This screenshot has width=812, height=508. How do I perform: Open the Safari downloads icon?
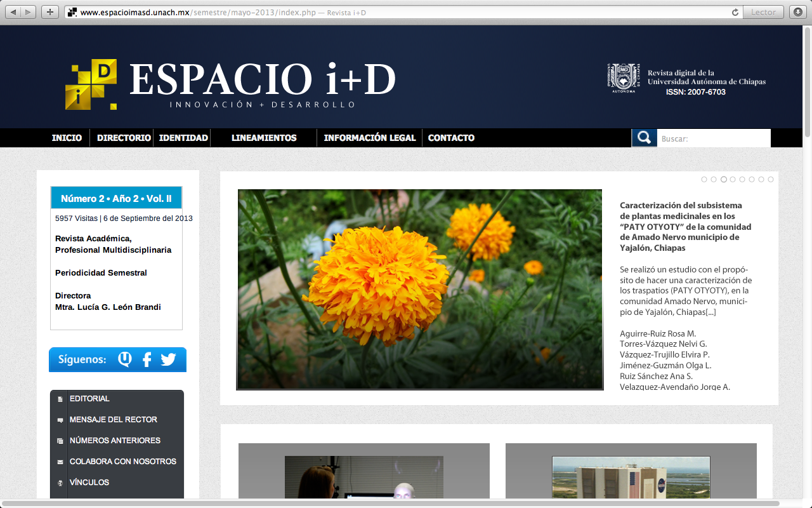tap(797, 12)
